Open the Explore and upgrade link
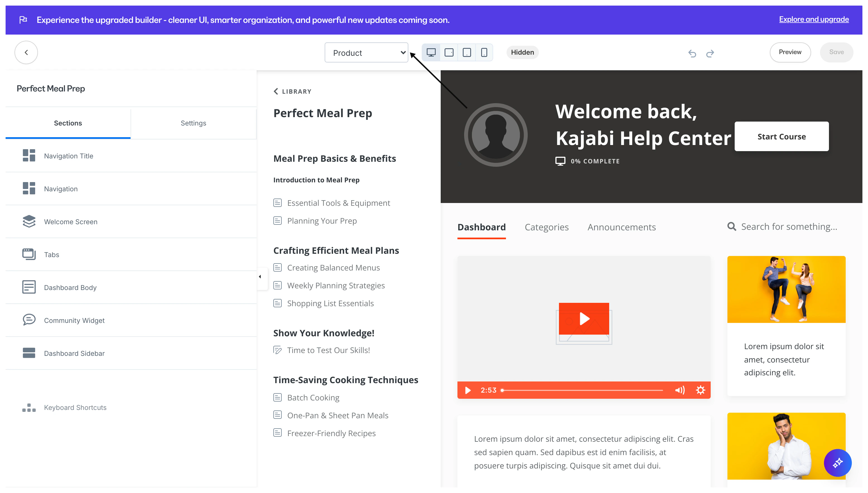Viewport: 868px width, 493px height. 814,20
